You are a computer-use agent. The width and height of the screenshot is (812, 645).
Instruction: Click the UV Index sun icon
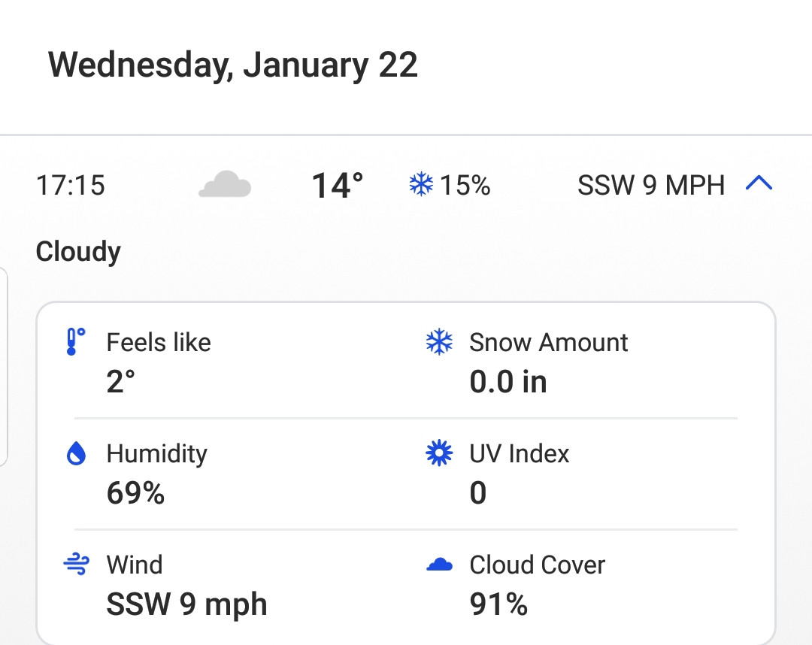439,453
